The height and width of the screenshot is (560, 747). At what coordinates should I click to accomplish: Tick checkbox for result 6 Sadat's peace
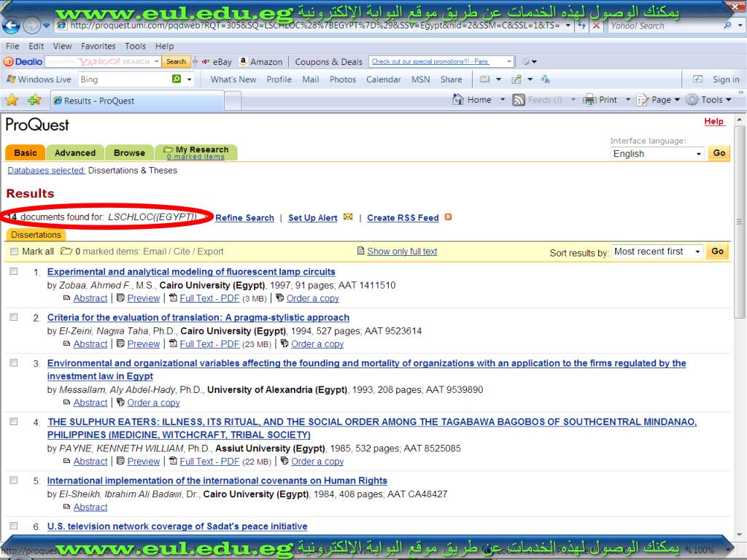pos(14,526)
